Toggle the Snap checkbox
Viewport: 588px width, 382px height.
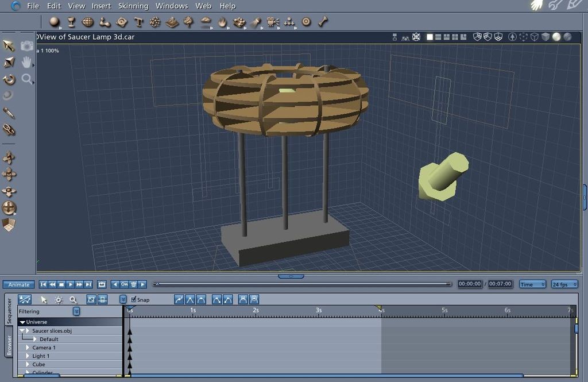point(133,299)
